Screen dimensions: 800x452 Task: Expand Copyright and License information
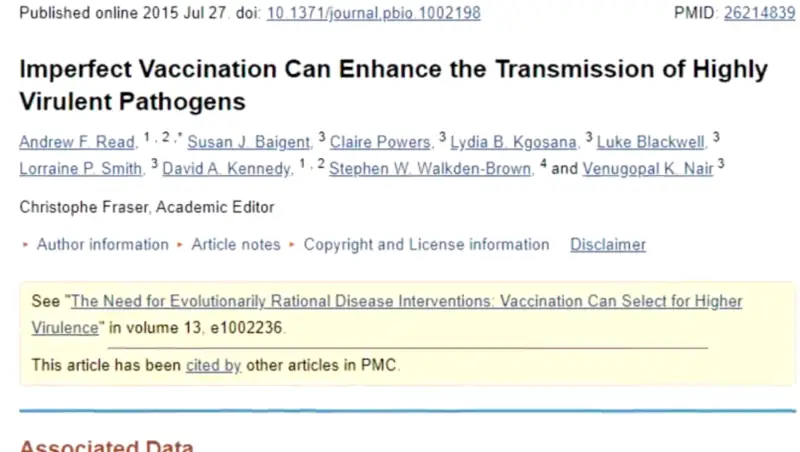point(426,244)
